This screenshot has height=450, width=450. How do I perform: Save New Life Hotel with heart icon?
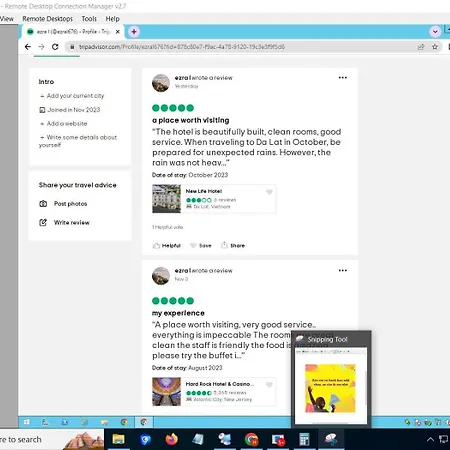[x=269, y=192]
